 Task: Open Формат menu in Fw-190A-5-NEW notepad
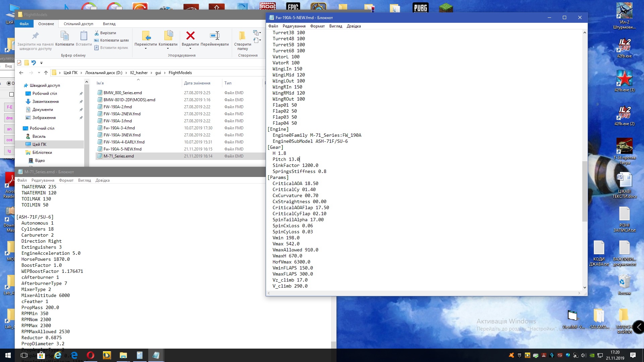point(317,26)
